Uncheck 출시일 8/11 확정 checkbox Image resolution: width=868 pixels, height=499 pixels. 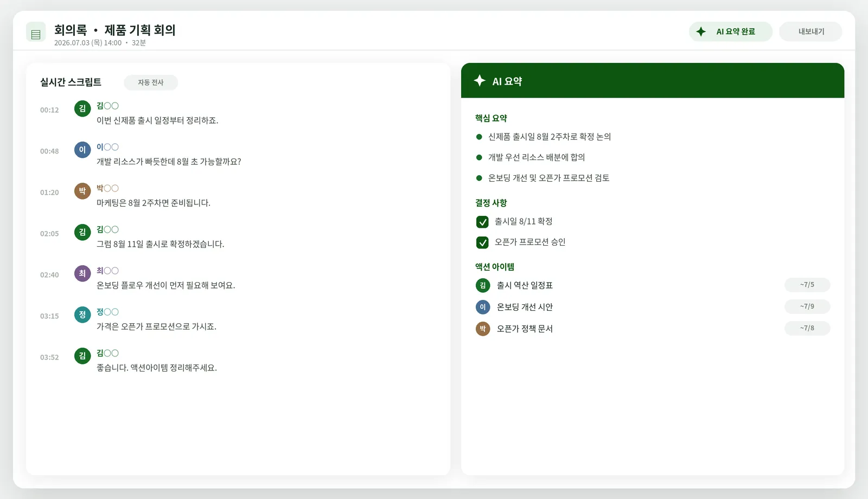482,222
